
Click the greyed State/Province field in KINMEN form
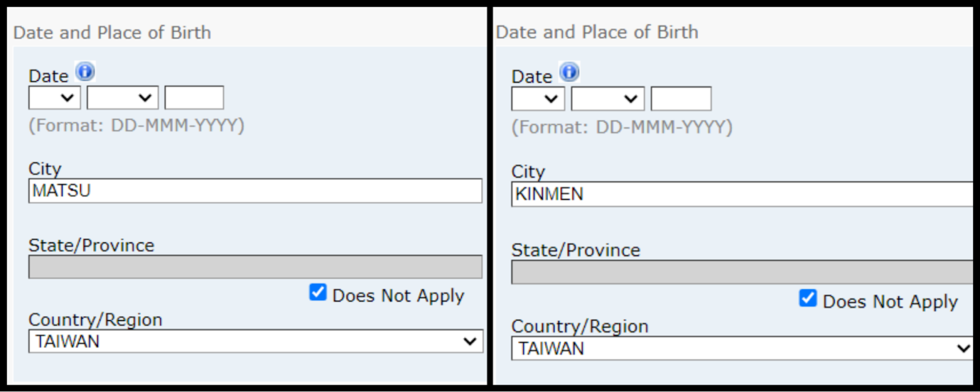tap(741, 272)
